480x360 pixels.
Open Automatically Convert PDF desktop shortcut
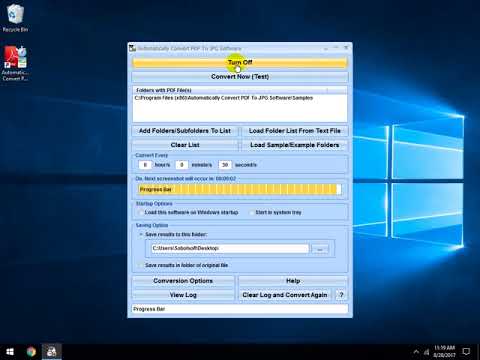tap(15, 63)
